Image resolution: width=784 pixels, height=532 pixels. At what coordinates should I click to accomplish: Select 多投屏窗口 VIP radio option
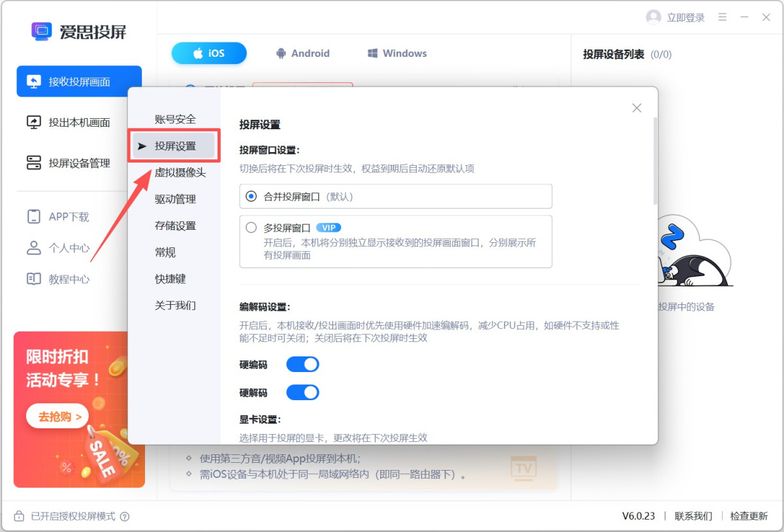tap(251, 228)
